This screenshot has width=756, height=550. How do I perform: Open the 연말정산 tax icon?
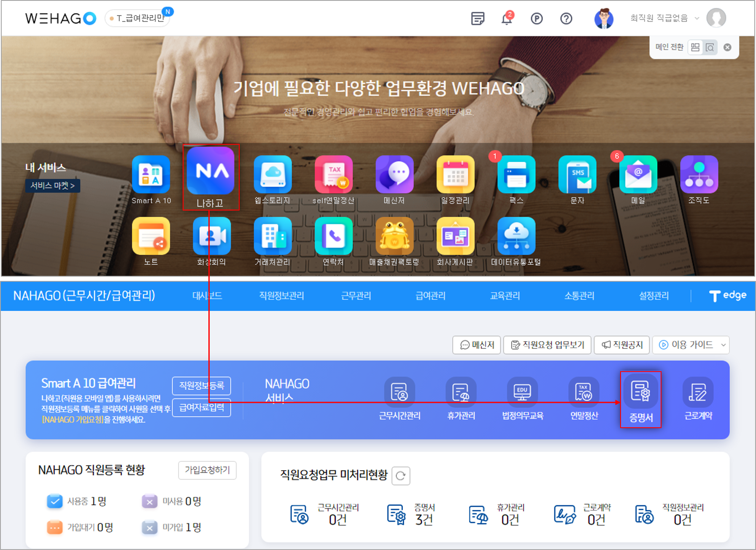pyautogui.click(x=584, y=392)
